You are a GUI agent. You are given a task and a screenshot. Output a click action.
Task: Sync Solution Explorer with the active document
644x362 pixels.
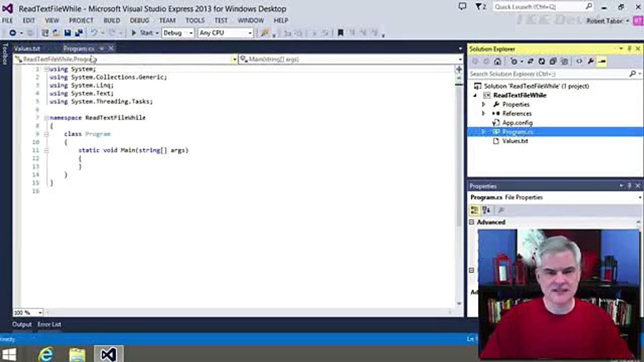[530, 61]
